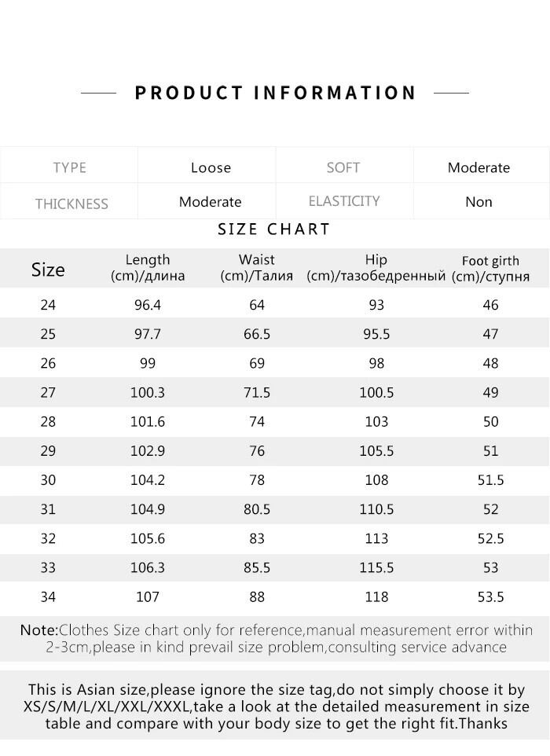Select the ELASTICITY label cell
The width and height of the screenshot is (550, 756).
(344, 201)
